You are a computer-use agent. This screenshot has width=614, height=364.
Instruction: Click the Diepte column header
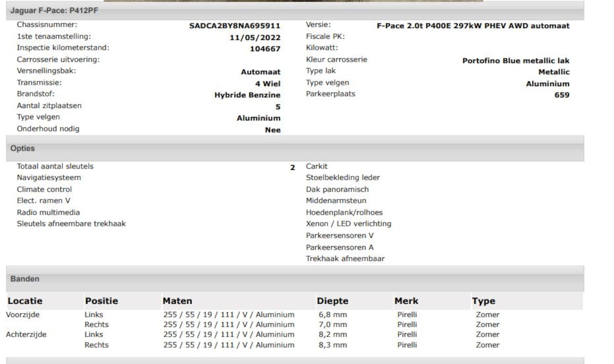(332, 301)
